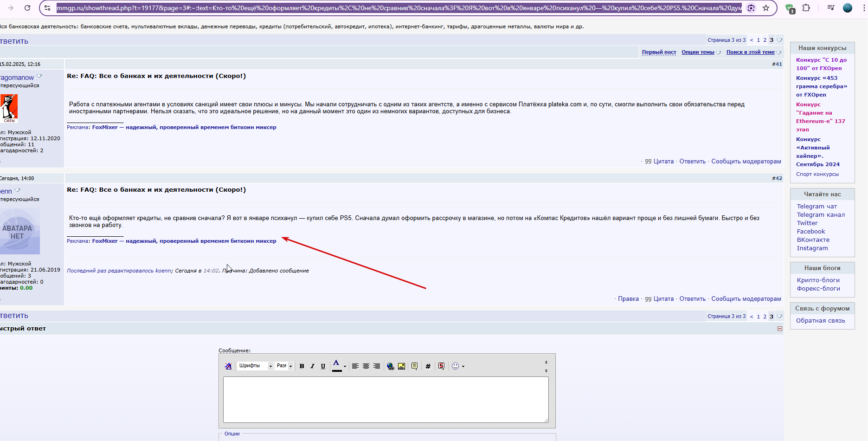Open top page-jump arrow beside page 3
This screenshot has height=441, width=868.
point(779,40)
